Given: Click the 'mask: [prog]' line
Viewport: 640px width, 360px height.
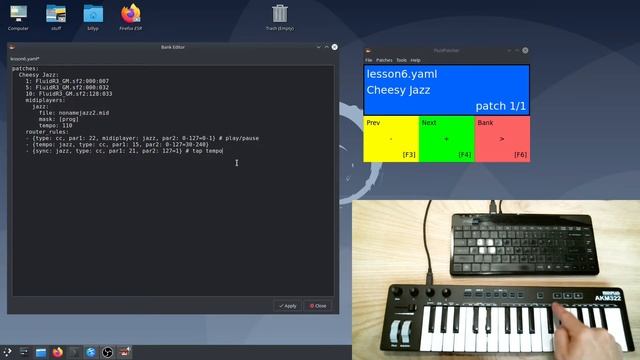Looking at the screenshot, I should pos(59,119).
